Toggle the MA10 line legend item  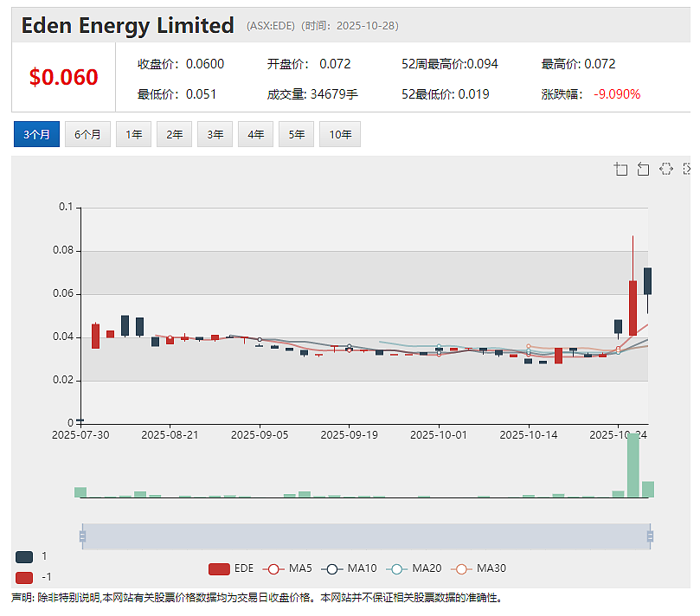click(x=349, y=568)
